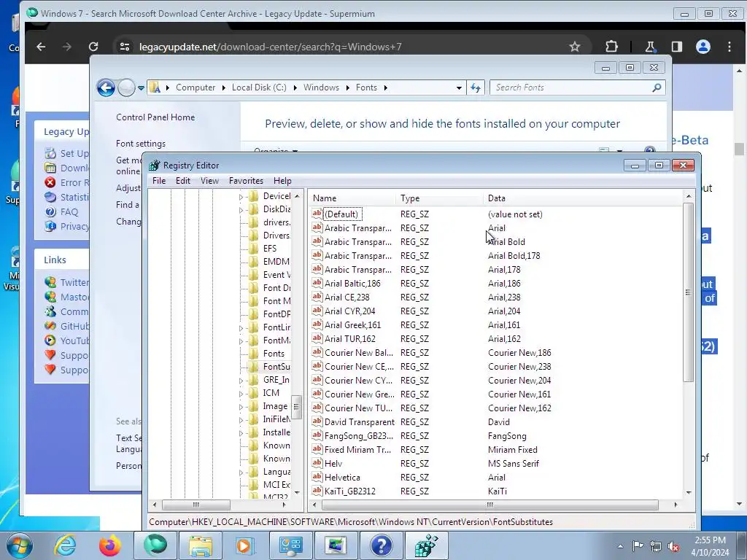
Task: Click Windows breadcrumb in Fonts address bar
Action: pyautogui.click(x=321, y=87)
